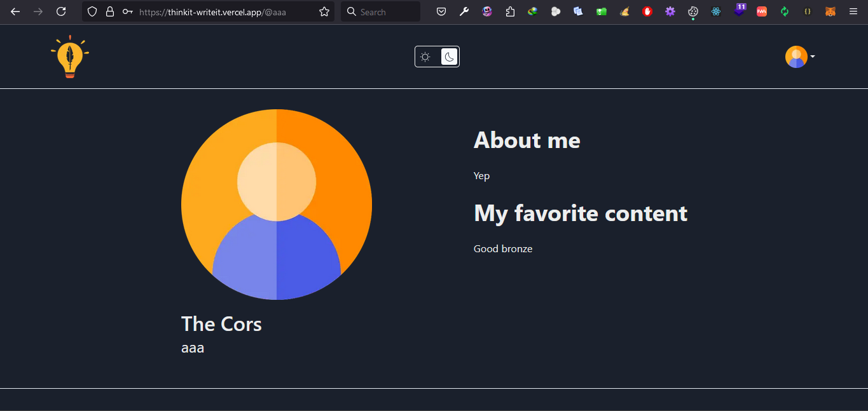This screenshot has height=411, width=868.
Task: Show tracking protection shield info
Action: 92,11
